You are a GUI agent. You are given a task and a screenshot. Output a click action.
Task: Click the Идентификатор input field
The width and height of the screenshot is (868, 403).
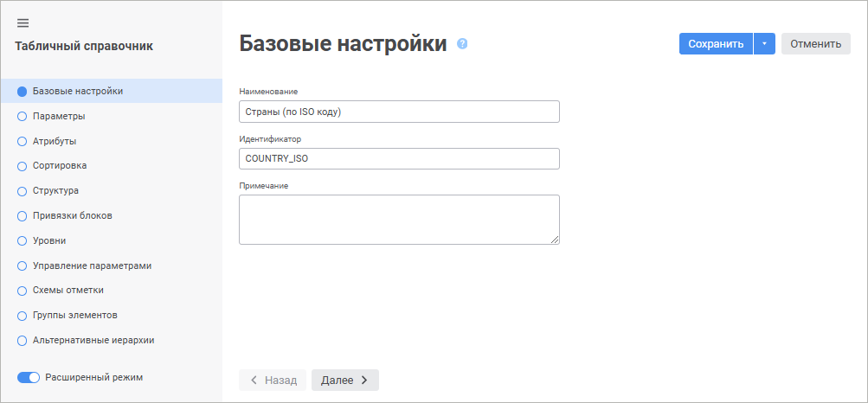[398, 158]
